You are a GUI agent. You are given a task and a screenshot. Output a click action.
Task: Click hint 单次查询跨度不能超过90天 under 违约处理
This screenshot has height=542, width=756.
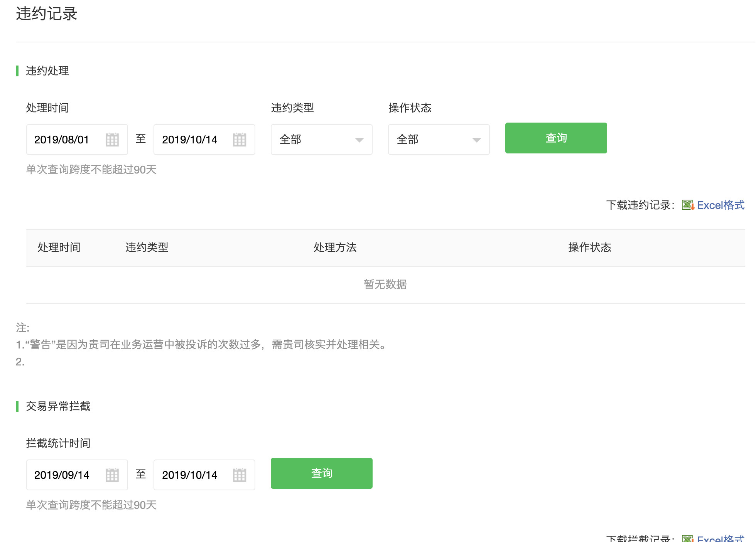91,170
